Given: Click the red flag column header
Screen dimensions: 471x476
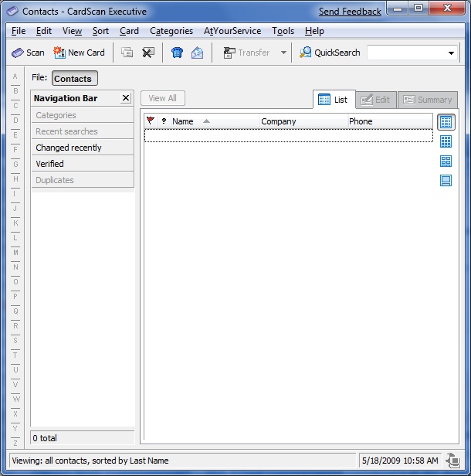Looking at the screenshot, I should click(x=151, y=121).
